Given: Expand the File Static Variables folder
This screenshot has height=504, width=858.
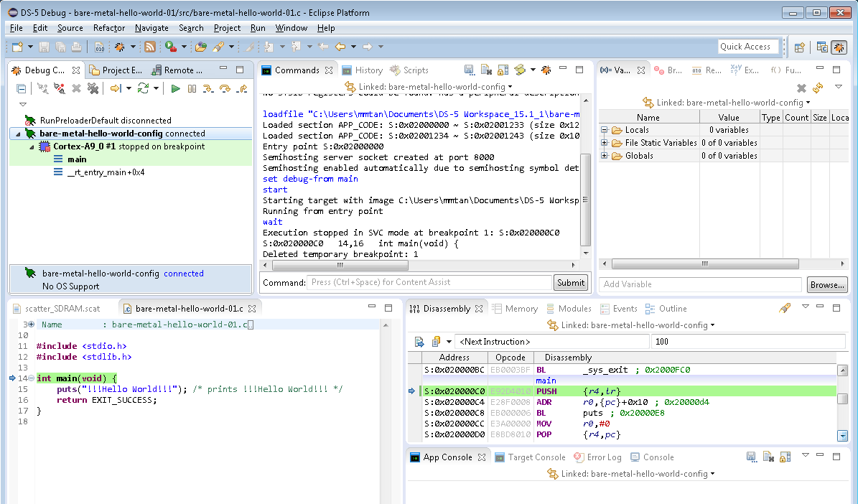Looking at the screenshot, I should point(605,143).
